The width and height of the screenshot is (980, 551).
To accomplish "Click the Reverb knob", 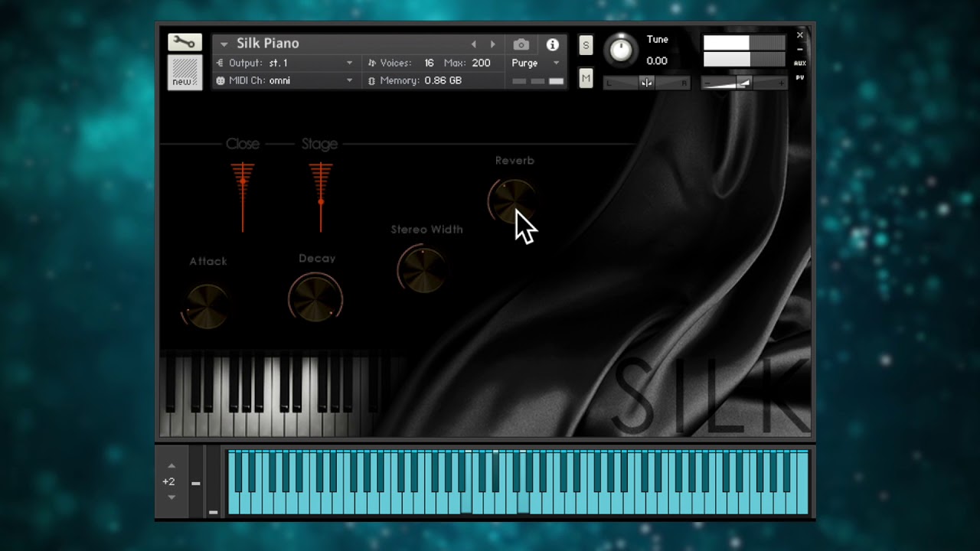I will click(x=512, y=201).
